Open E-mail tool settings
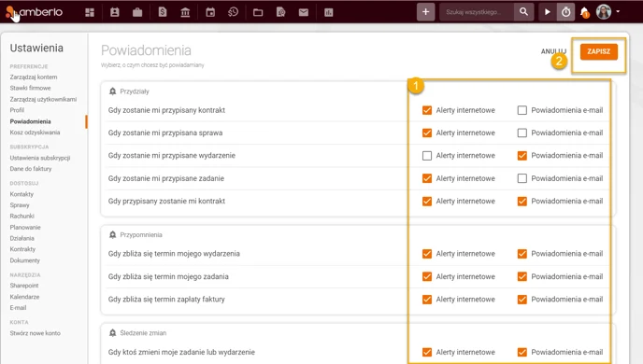The width and height of the screenshot is (643, 364). tap(18, 307)
